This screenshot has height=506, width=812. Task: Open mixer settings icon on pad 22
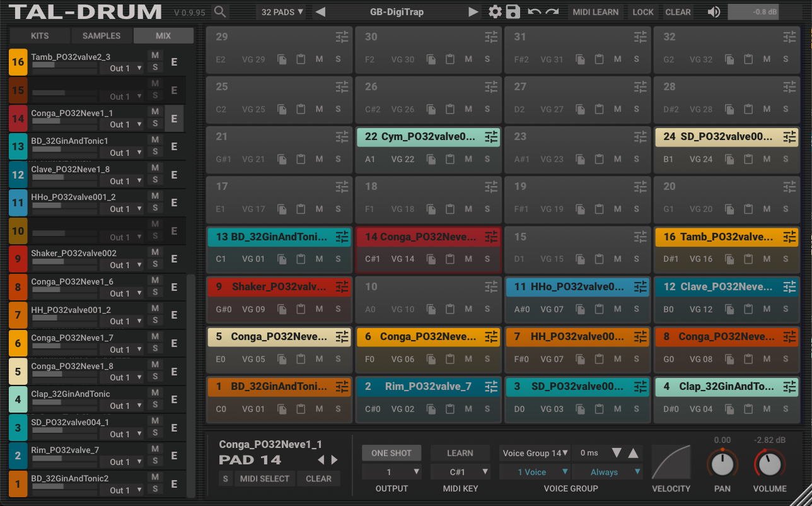491,137
